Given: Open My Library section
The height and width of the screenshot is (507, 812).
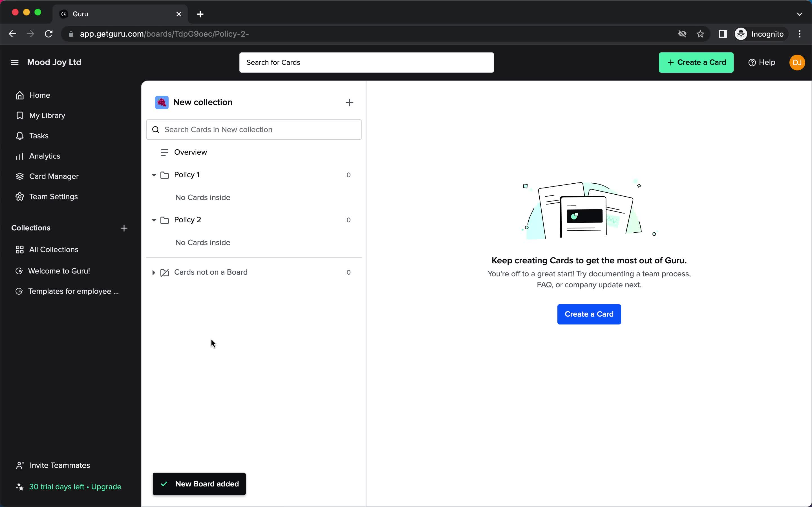Looking at the screenshot, I should click(47, 115).
